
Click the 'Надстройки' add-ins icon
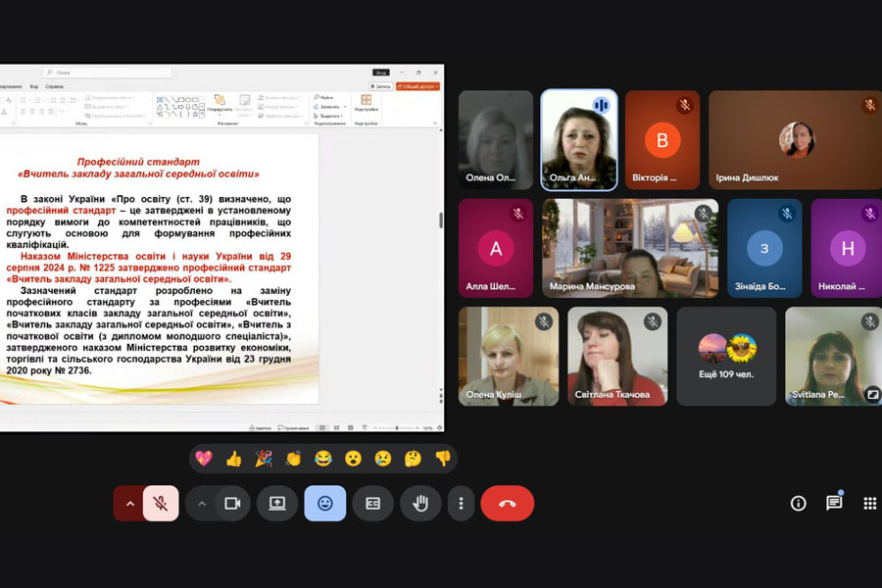tap(367, 103)
